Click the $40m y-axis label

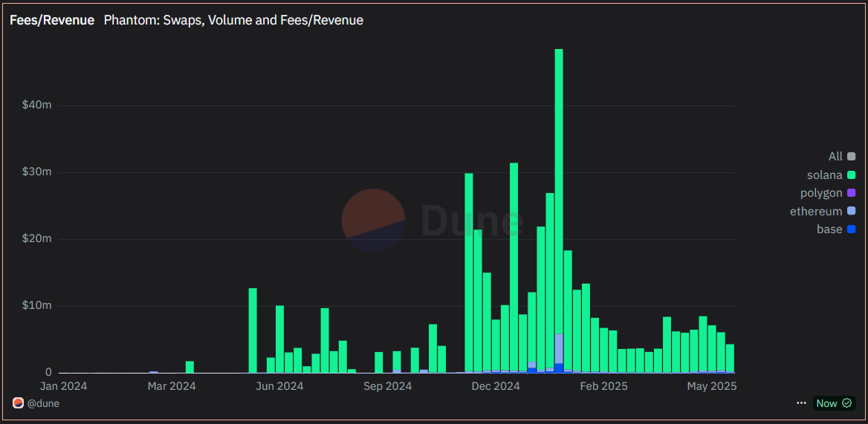36,105
